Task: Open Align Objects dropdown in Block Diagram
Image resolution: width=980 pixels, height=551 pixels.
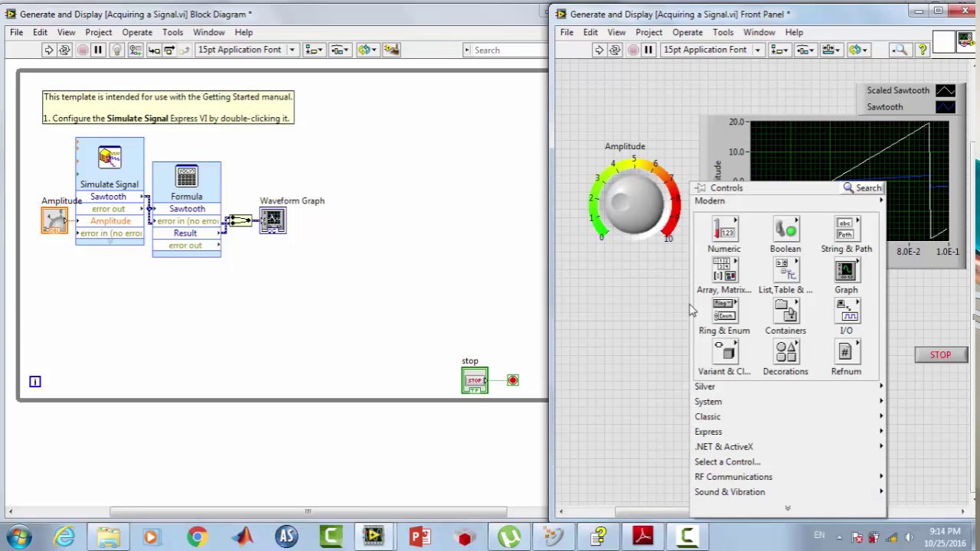Action: 314,50
